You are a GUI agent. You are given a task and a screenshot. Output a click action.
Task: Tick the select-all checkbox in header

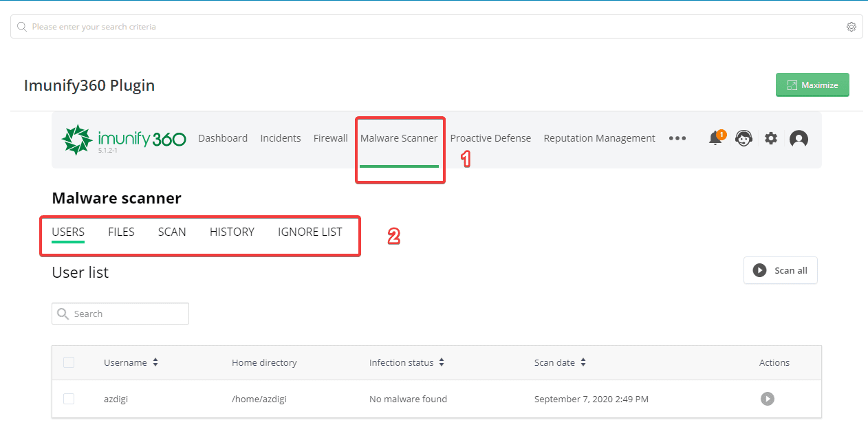point(69,362)
